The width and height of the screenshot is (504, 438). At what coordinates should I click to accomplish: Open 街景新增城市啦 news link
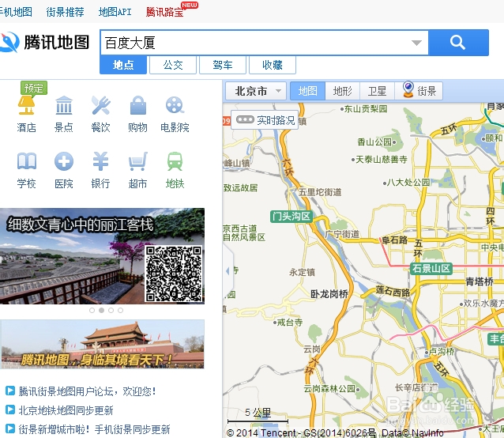[x=94, y=429]
